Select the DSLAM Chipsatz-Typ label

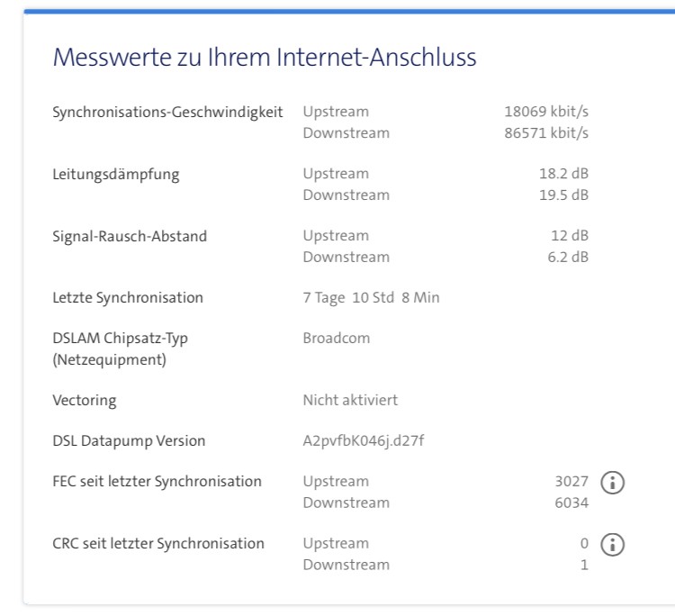coord(121,339)
